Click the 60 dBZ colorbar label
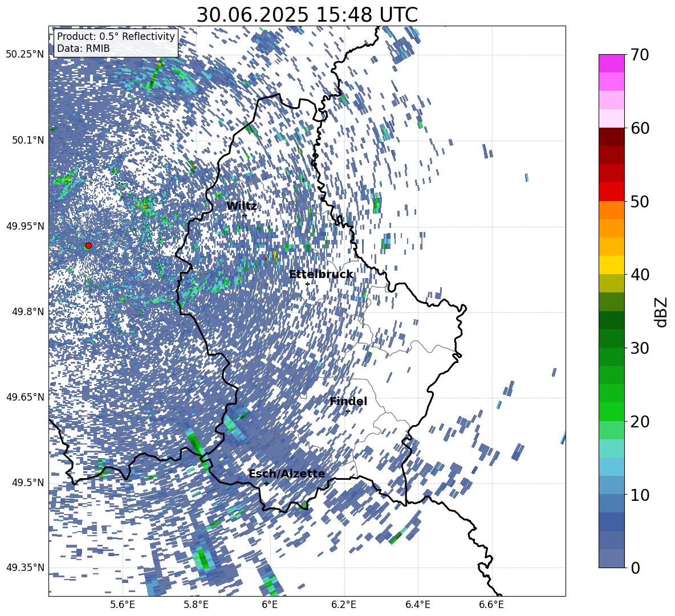This screenshot has width=675, height=616. (640, 128)
